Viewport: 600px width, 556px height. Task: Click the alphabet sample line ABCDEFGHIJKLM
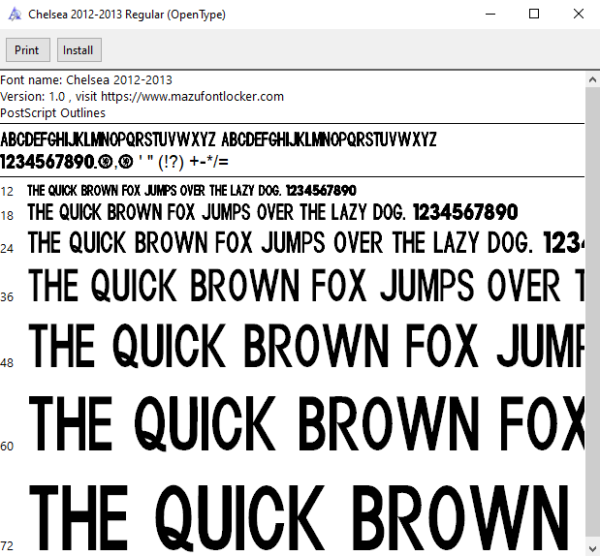[x=218, y=139]
